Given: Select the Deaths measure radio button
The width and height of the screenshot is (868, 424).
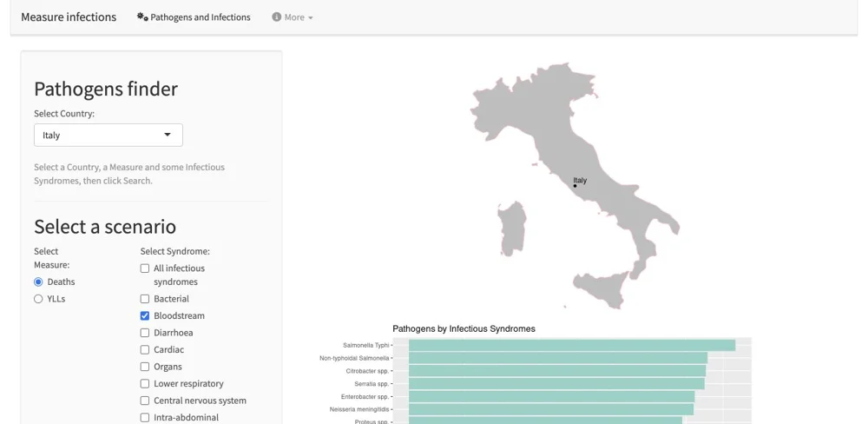Looking at the screenshot, I should (x=38, y=282).
